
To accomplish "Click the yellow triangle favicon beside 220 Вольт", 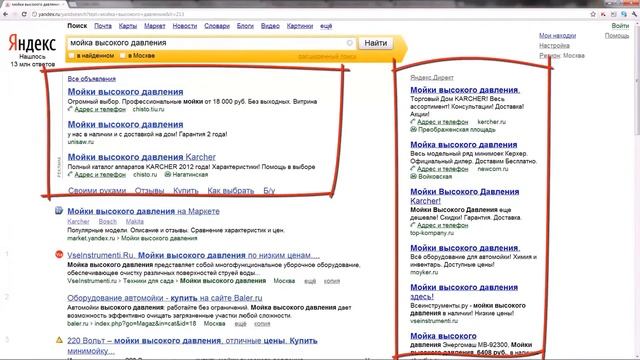I will click(x=59, y=340).
